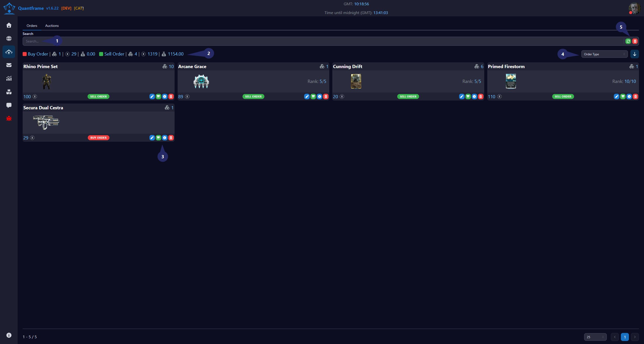
Task: Edit the Arcane Grace order
Action: (x=307, y=96)
